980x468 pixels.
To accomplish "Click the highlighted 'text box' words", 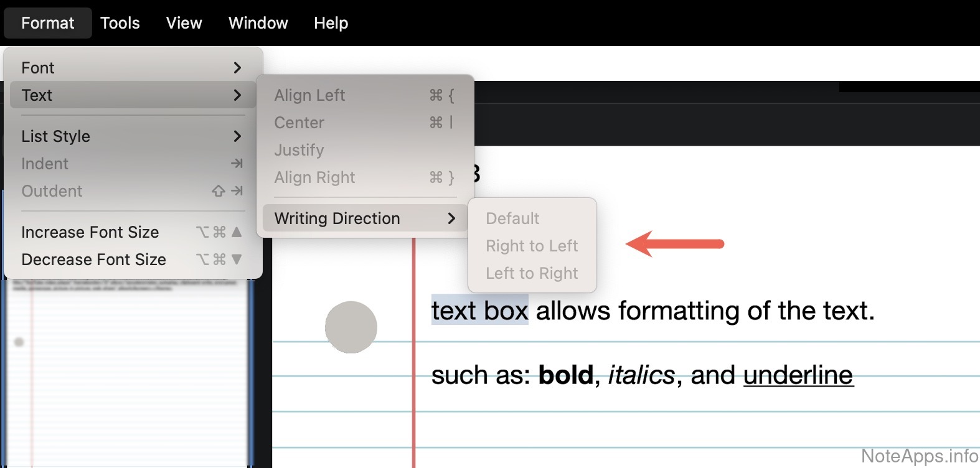I will tap(479, 311).
